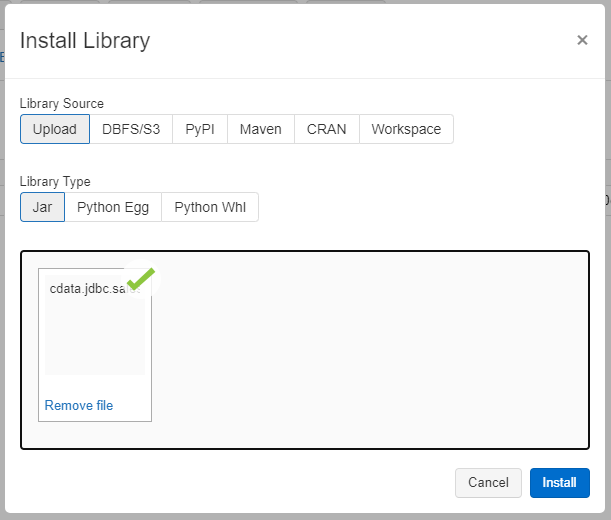The width and height of the screenshot is (611, 520).
Task: Select Upload as library source
Action: pos(54,129)
